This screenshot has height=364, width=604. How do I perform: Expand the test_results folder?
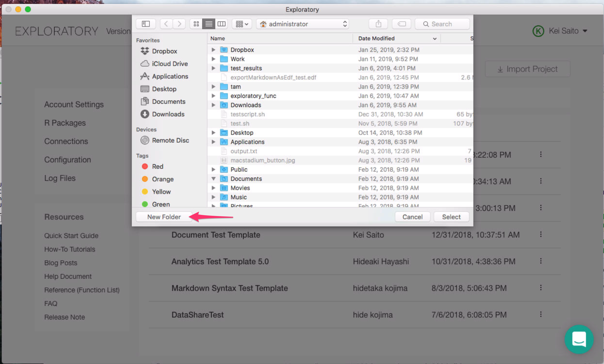213,68
